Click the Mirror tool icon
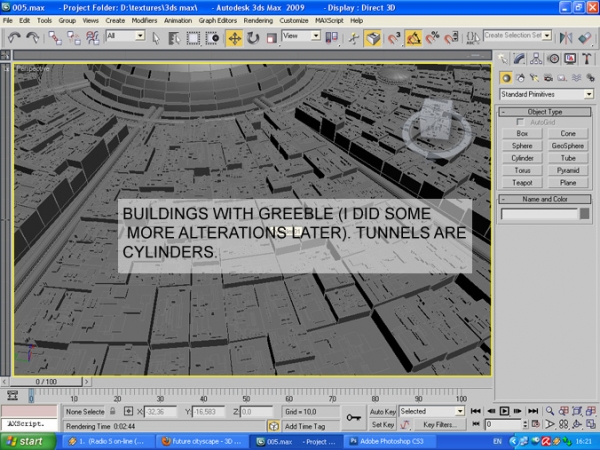Viewport: 600px width, 450px height. (x=566, y=38)
